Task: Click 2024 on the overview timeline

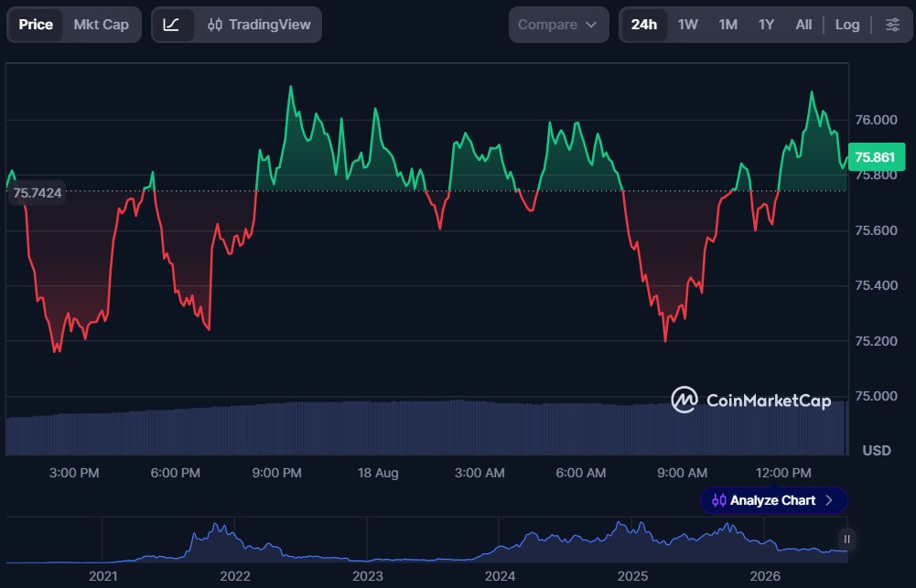Action: pos(500,576)
